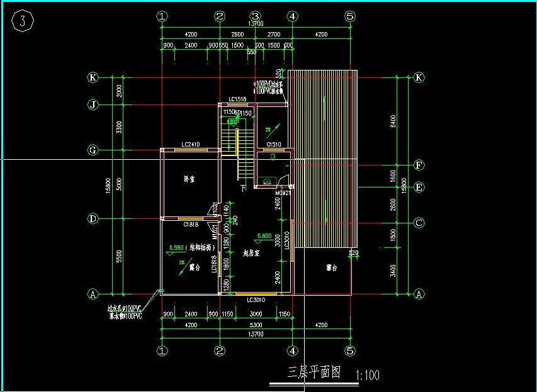Click left side axis bubble J
This screenshot has width=537, height=392.
coord(93,104)
